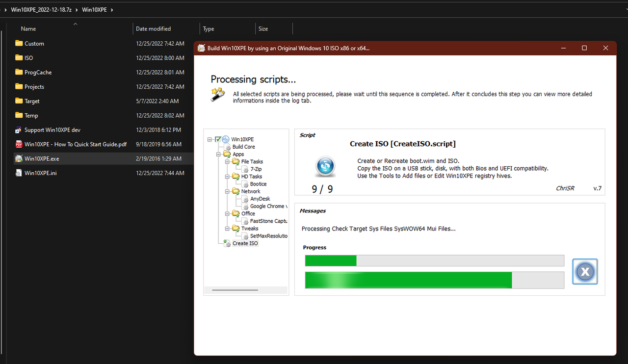This screenshot has height=364, width=628.
Task: Click the File Tasks folder icon
Action: [x=236, y=161]
